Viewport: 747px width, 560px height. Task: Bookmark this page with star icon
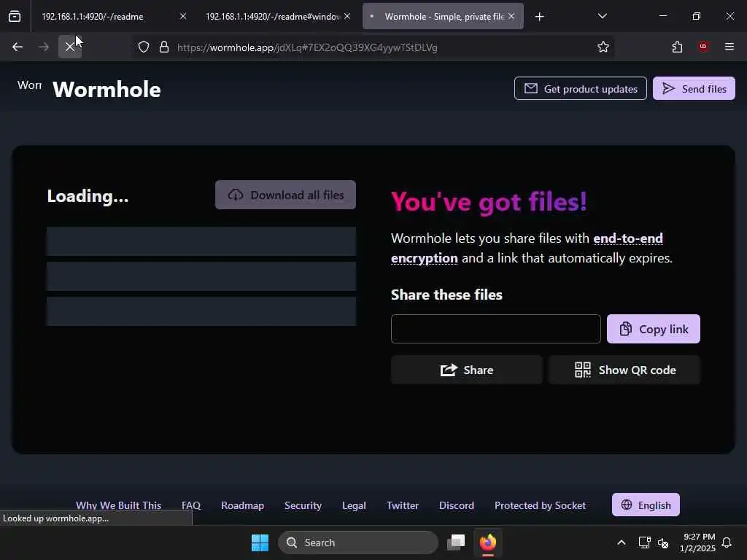point(603,47)
